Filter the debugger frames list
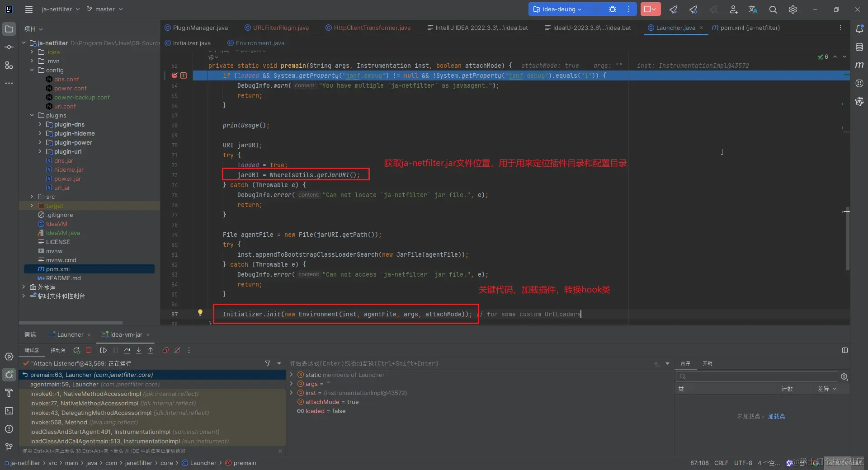This screenshot has width=868, height=470. (x=268, y=363)
